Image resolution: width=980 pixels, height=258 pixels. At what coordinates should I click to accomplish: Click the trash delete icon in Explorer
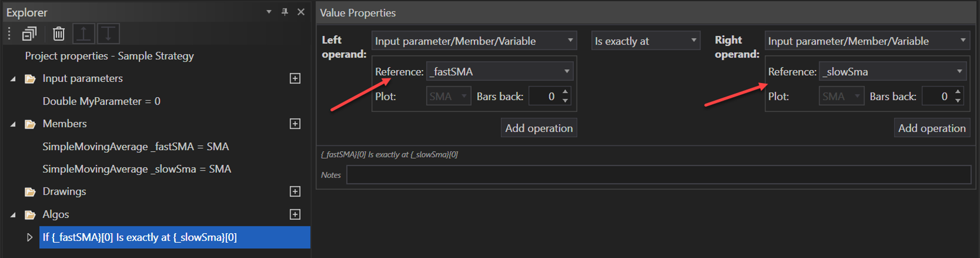59,34
